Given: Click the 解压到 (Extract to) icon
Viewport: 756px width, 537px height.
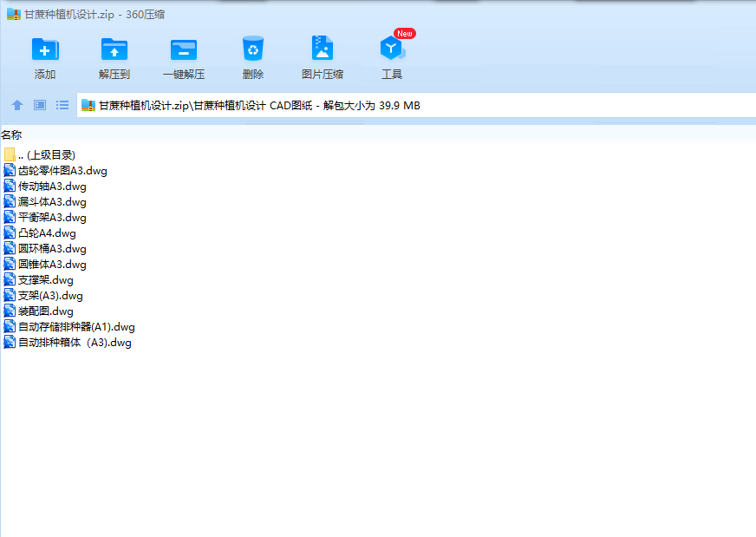Looking at the screenshot, I should [x=114, y=49].
